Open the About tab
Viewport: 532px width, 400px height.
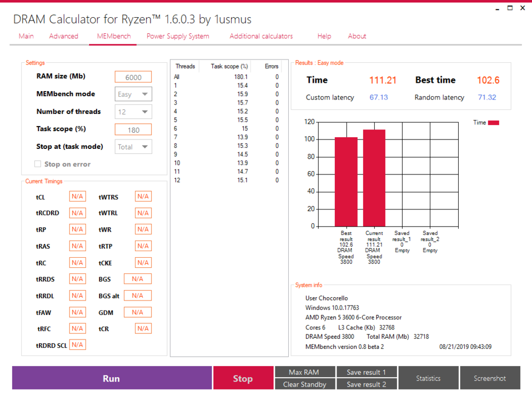(x=357, y=36)
